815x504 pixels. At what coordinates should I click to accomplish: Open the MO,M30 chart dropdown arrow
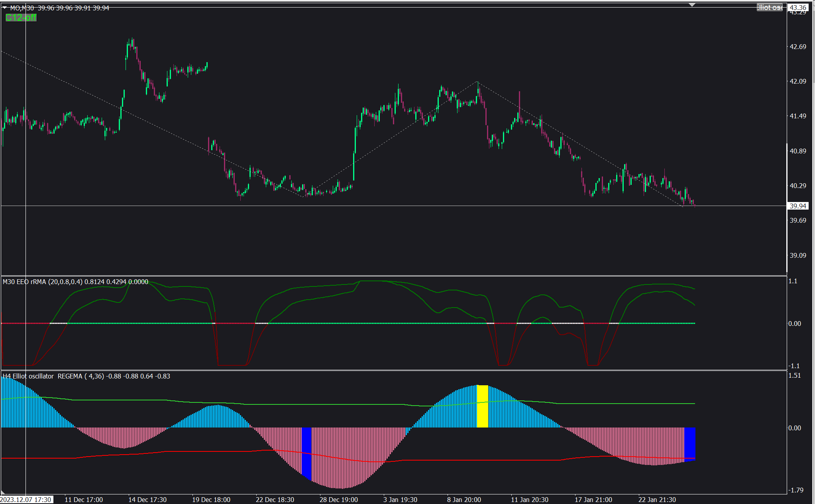(5, 8)
